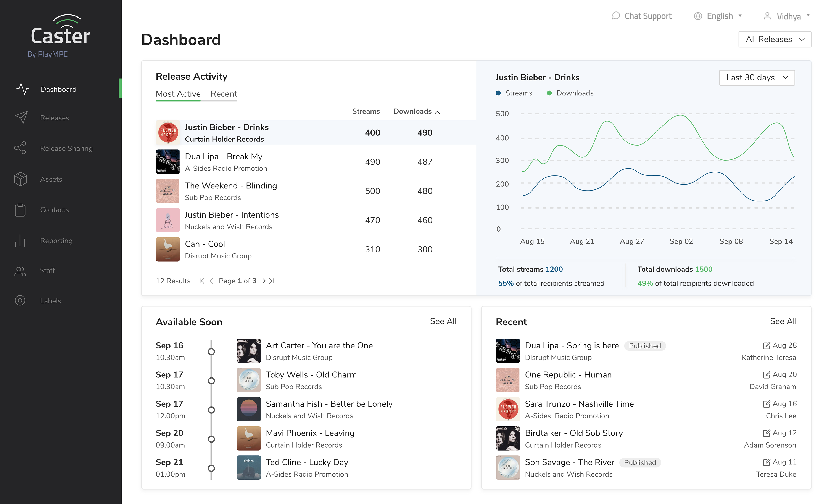This screenshot has width=831, height=504.
Task: Click Published badge on Son Savage row
Action: [x=640, y=462]
